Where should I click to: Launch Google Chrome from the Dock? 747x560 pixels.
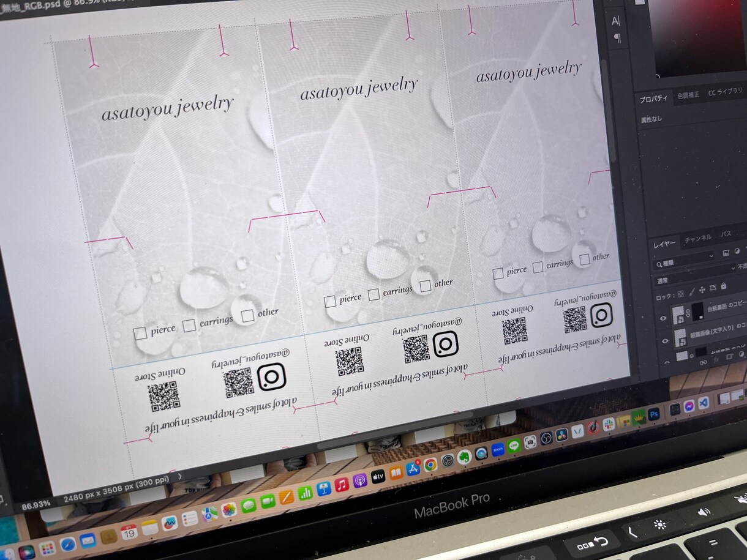(430, 465)
